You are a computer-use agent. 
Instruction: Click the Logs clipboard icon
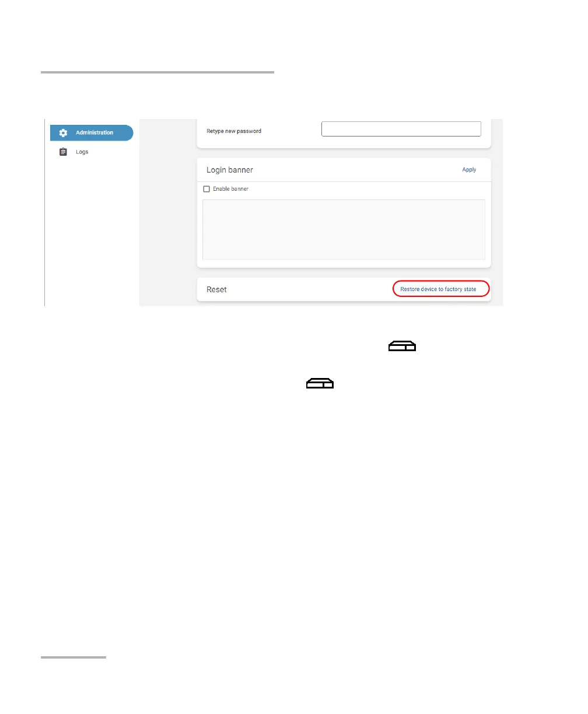(63, 152)
